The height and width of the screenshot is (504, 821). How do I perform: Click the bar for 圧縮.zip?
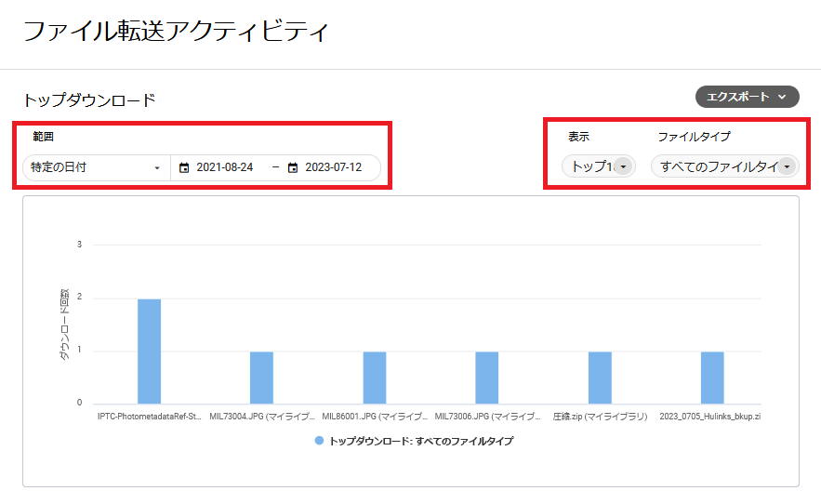600,377
